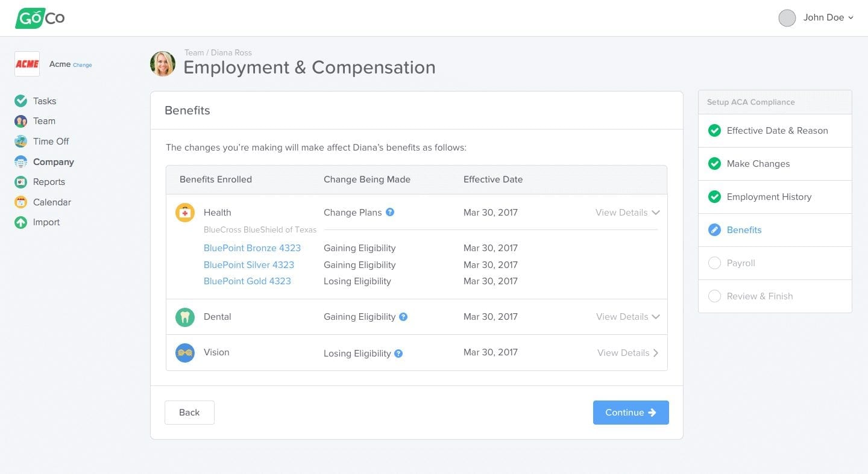This screenshot has width=868, height=474.
Task: Select the Payroll step radio circle
Action: tap(714, 263)
